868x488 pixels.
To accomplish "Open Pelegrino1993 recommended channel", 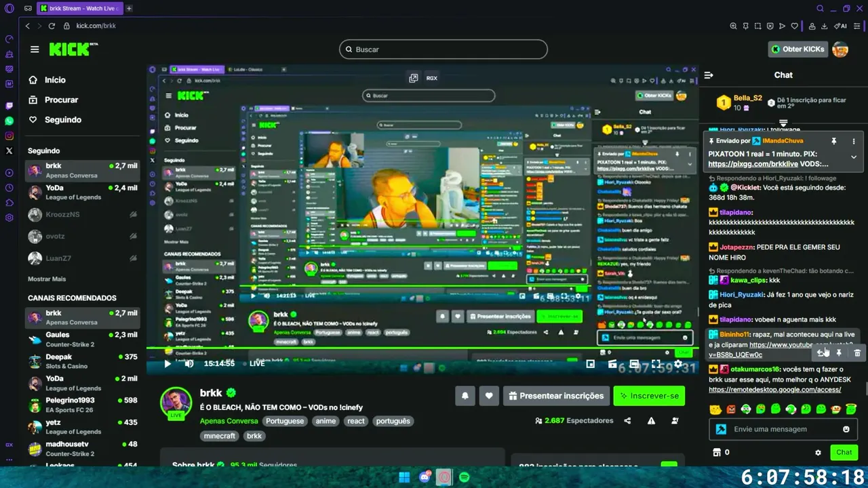I will pos(83,405).
